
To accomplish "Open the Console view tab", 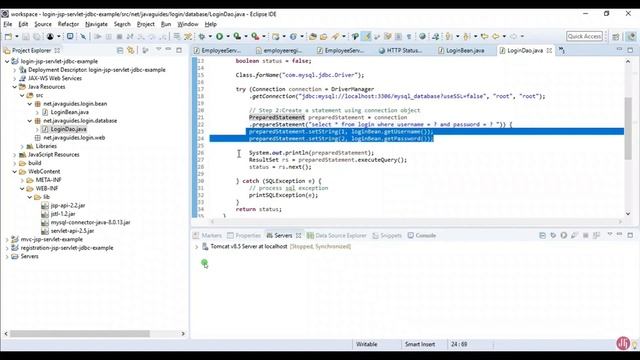I will 422,236.
